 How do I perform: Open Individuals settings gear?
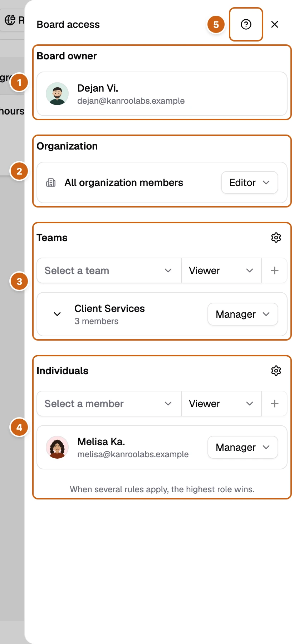276,371
